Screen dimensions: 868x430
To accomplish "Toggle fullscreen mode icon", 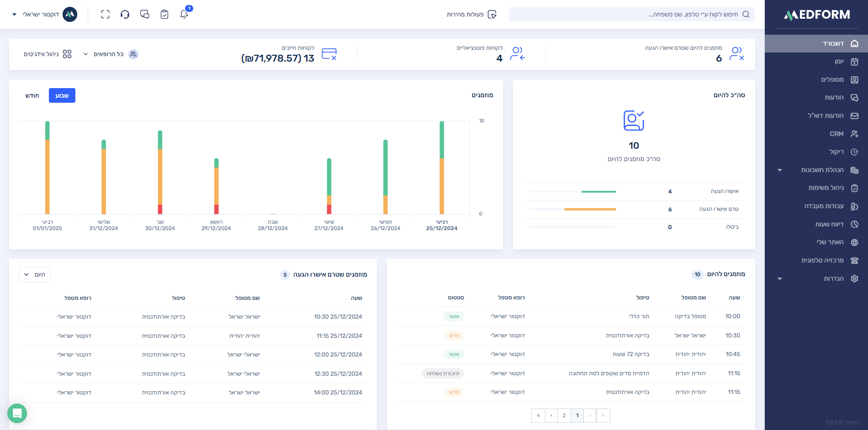I will [105, 14].
